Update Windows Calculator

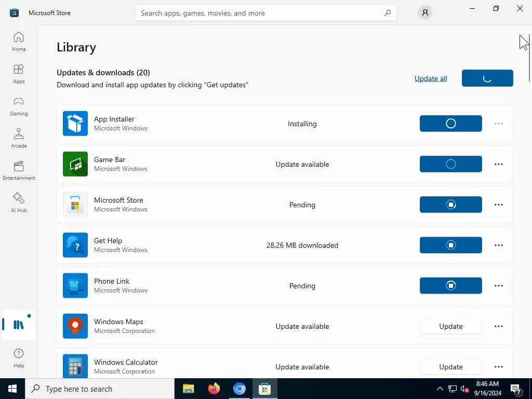tap(450, 367)
